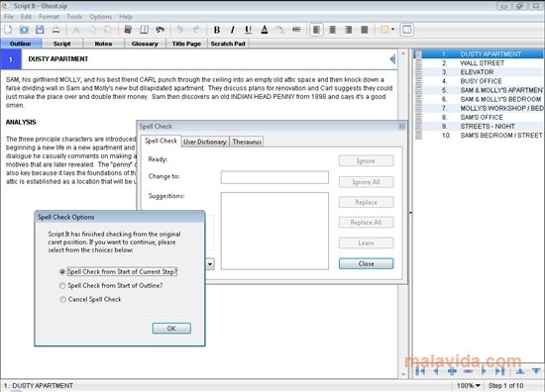Undo the last action
The height and width of the screenshot is (392, 545).
(180, 30)
